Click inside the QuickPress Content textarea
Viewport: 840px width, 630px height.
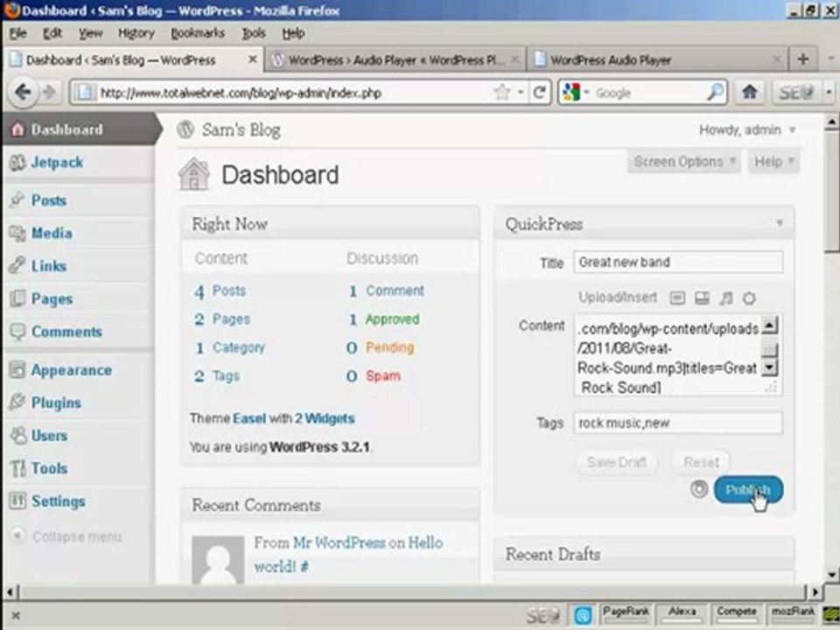(x=667, y=356)
